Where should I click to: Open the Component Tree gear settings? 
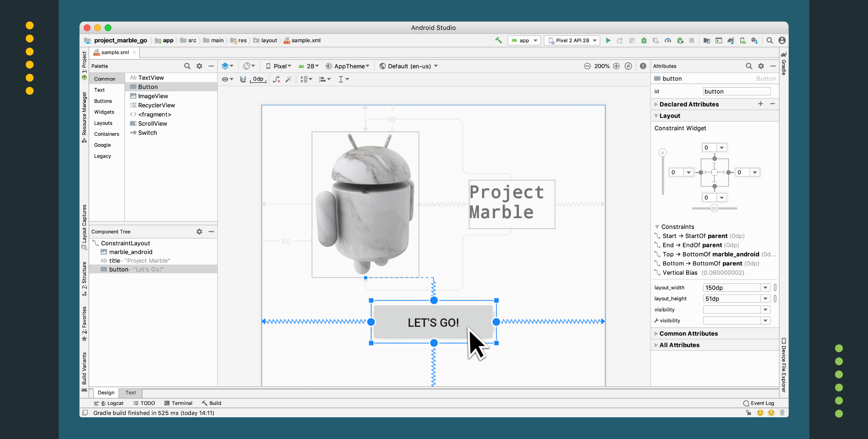(199, 232)
